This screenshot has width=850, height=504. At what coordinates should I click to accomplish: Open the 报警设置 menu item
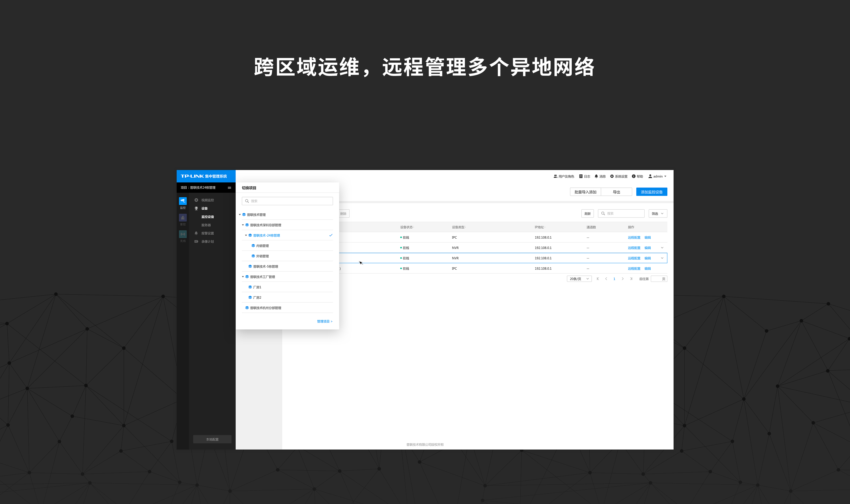[207, 233]
